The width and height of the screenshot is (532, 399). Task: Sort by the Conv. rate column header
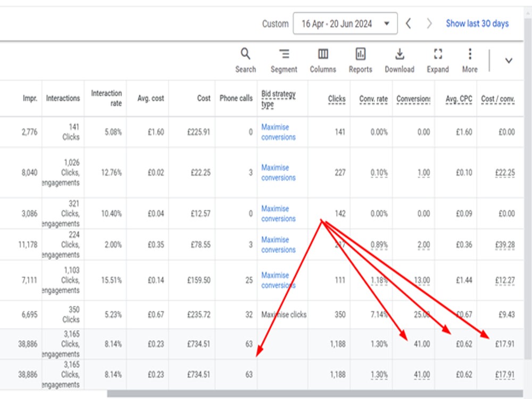(373, 99)
